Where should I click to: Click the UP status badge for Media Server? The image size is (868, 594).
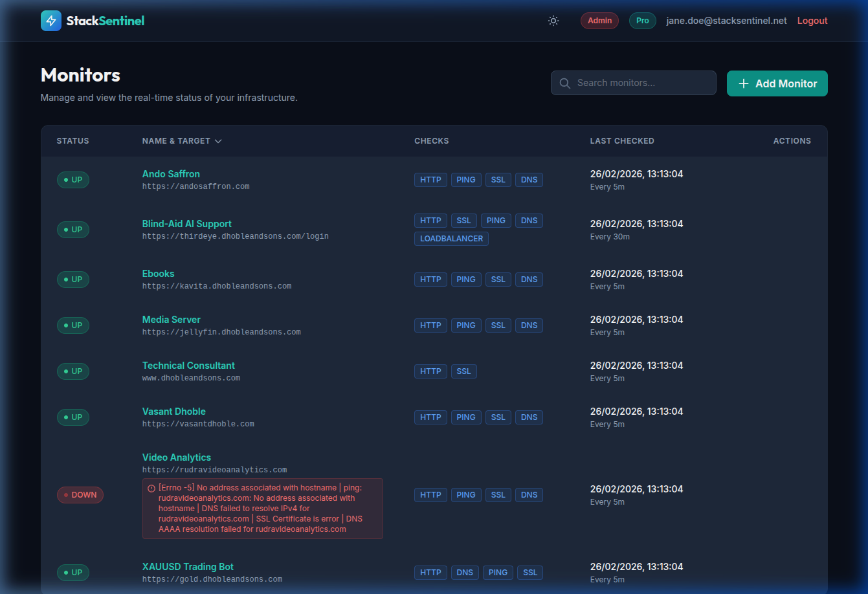pyautogui.click(x=73, y=325)
